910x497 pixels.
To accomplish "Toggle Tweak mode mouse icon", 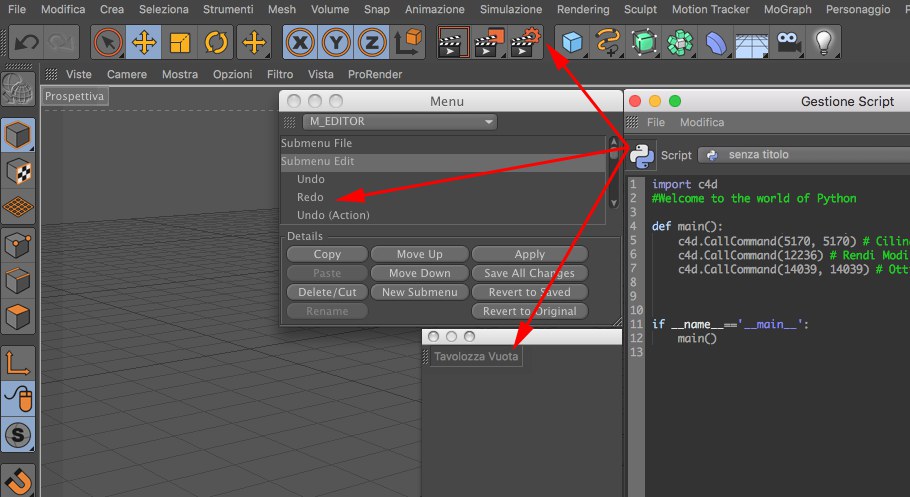I will click(x=18, y=398).
